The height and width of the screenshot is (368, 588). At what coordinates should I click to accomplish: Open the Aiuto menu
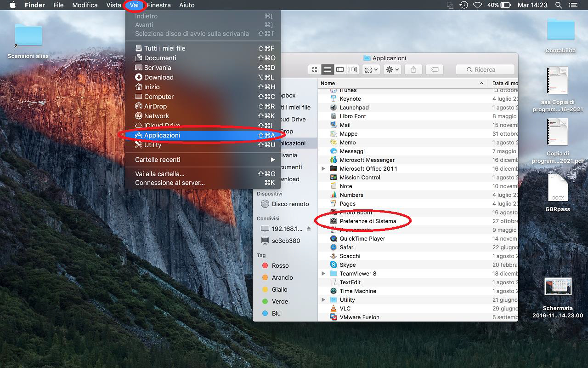pos(187,5)
